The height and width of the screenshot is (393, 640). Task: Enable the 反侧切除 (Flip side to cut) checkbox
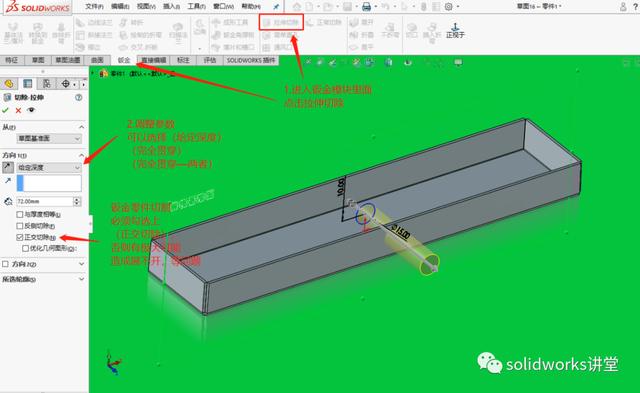(20, 226)
